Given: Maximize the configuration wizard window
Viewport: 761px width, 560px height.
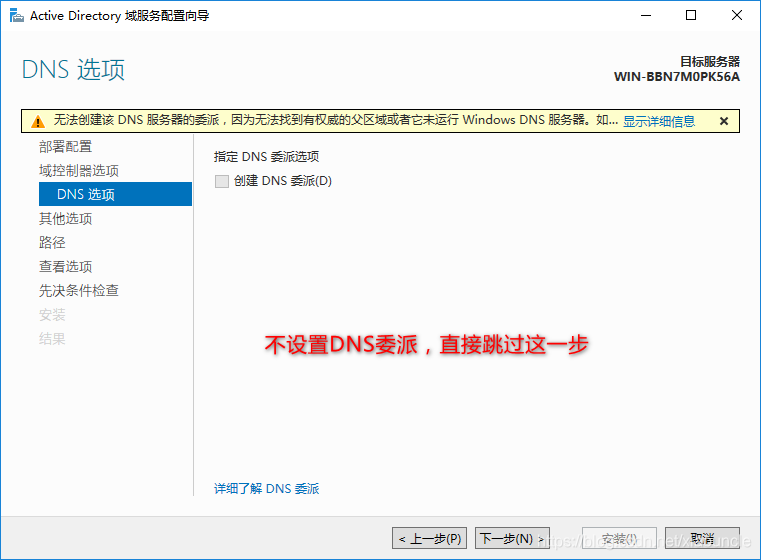Looking at the screenshot, I should pos(691,16).
